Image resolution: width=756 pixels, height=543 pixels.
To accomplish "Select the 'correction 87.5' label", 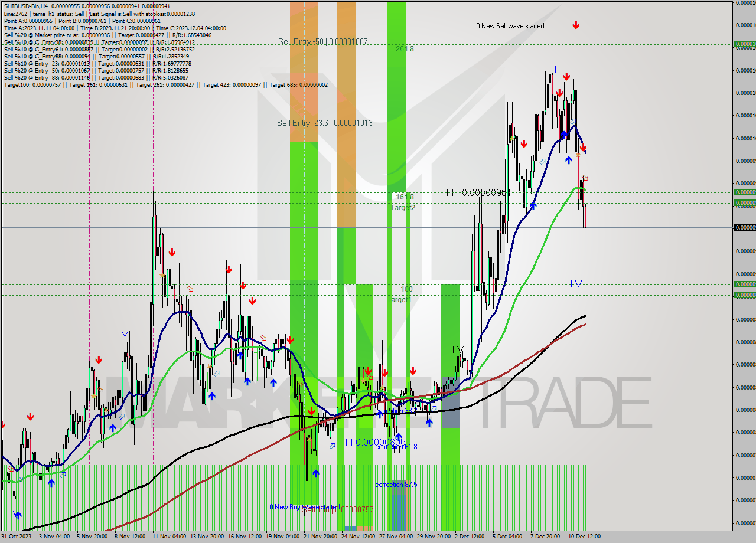I will (x=396, y=485).
